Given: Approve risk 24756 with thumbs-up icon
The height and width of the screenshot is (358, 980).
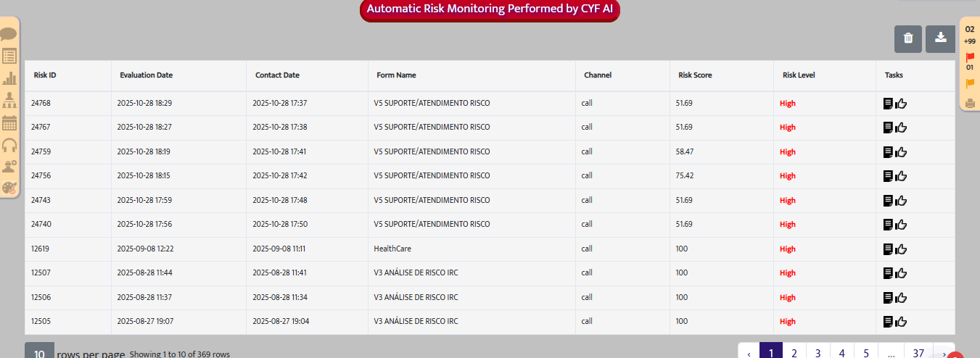Looking at the screenshot, I should tap(902, 176).
